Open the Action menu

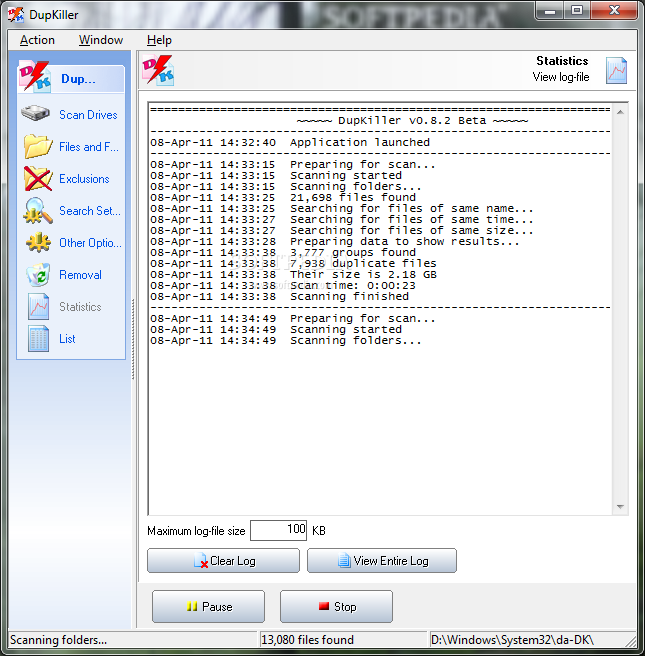37,40
